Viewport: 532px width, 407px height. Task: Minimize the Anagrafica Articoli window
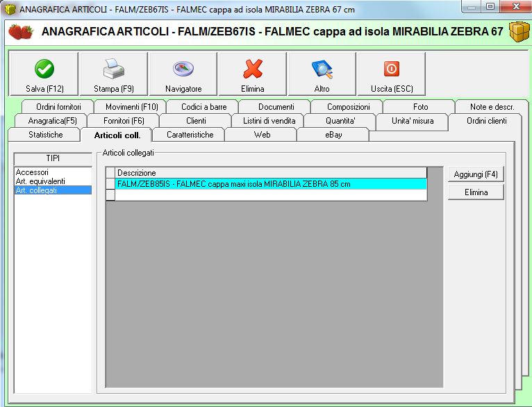(x=472, y=6)
